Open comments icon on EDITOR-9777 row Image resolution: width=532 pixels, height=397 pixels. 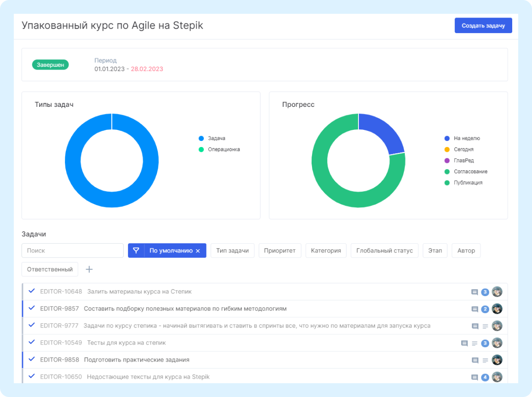tap(475, 326)
